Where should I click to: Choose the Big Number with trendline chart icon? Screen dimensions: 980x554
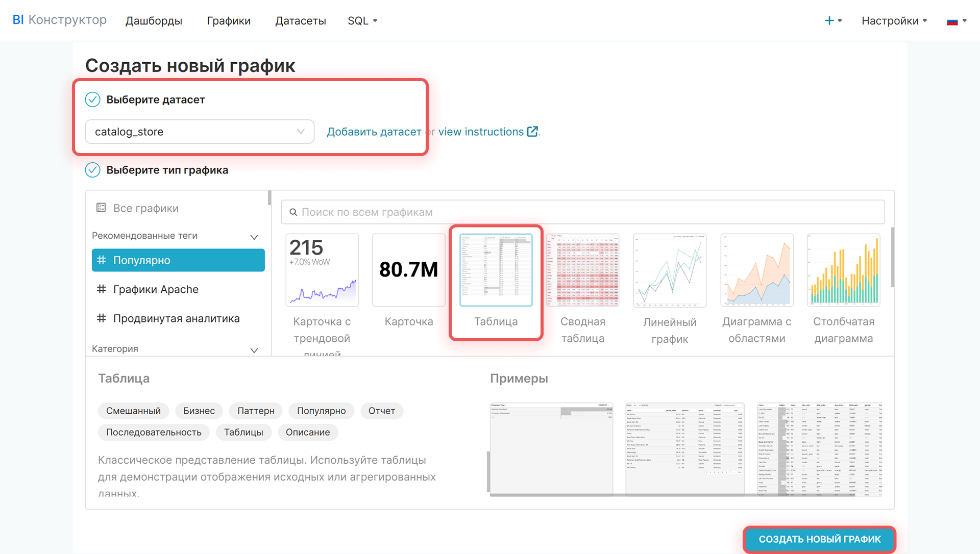(322, 270)
